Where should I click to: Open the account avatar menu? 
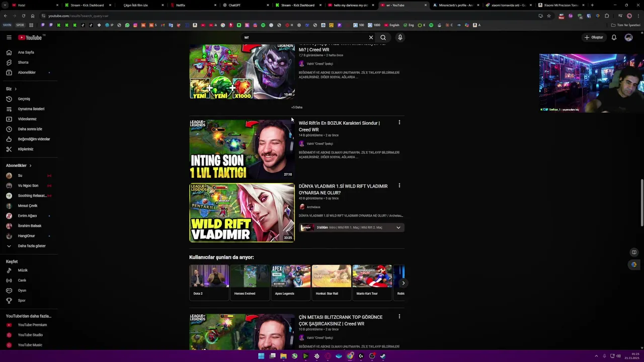coord(628,37)
